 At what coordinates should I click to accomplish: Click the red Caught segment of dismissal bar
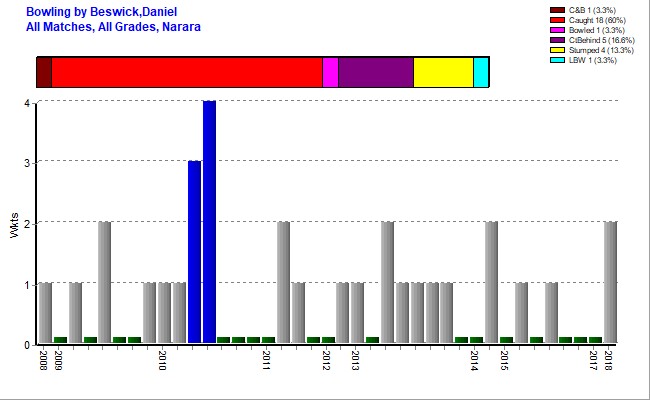click(x=187, y=72)
